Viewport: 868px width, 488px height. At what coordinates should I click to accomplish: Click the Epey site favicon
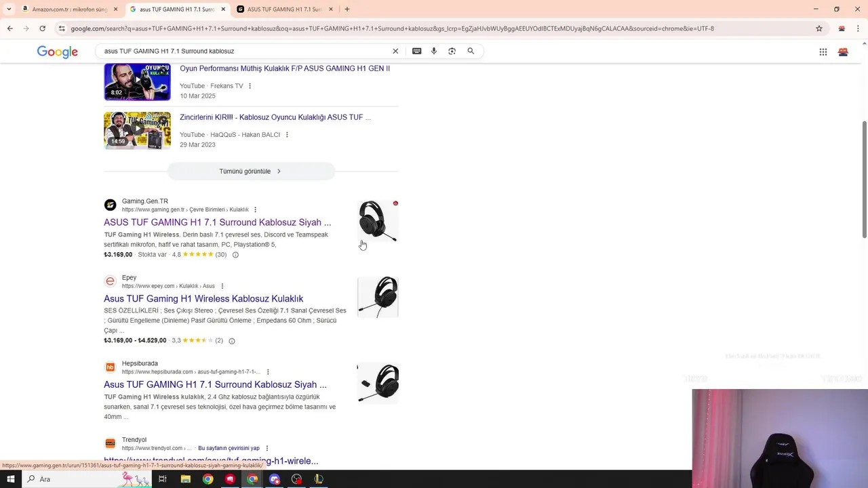110,281
